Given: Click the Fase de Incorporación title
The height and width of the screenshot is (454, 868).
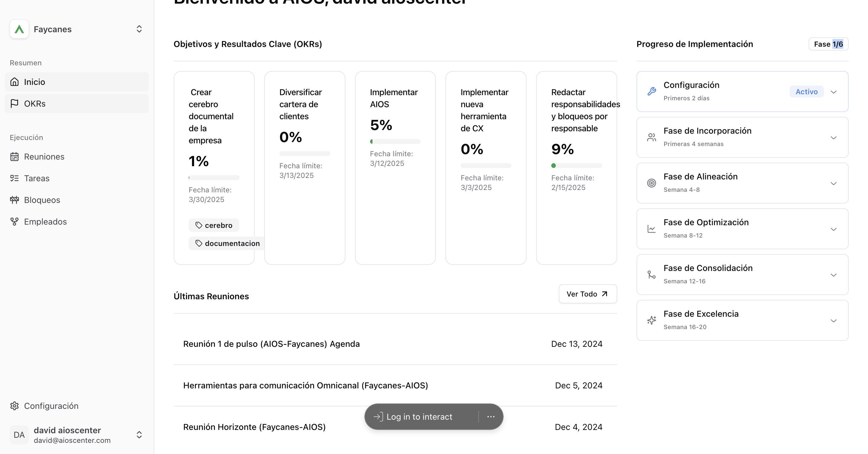Looking at the screenshot, I should [707, 131].
